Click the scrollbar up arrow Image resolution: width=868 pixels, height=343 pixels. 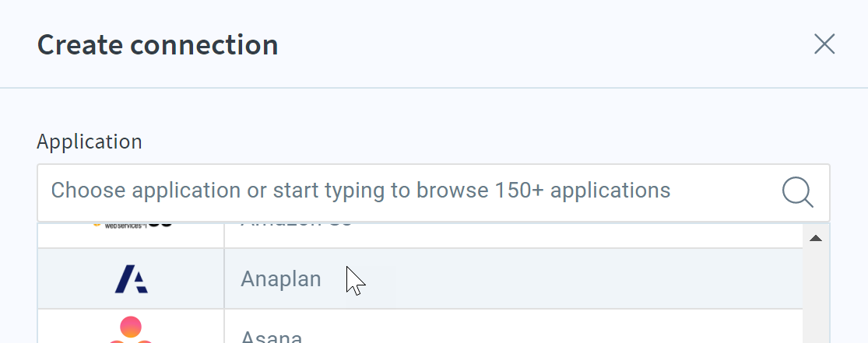pyautogui.click(x=815, y=239)
